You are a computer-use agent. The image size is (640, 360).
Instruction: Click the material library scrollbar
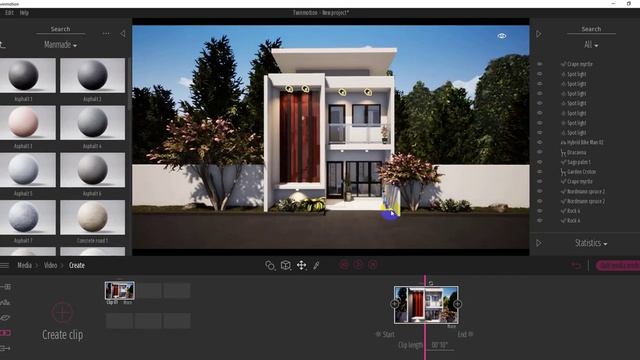click(129, 84)
